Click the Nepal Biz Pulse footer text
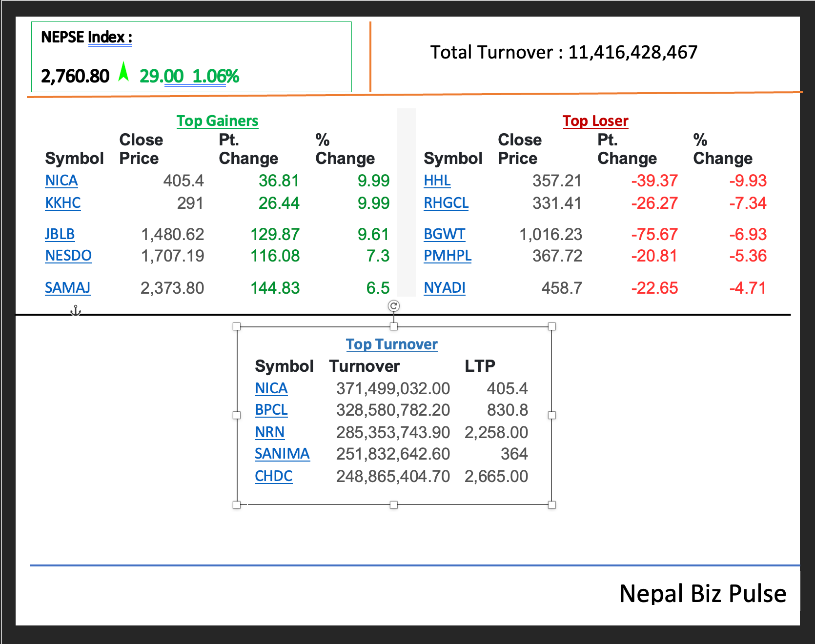 click(702, 594)
